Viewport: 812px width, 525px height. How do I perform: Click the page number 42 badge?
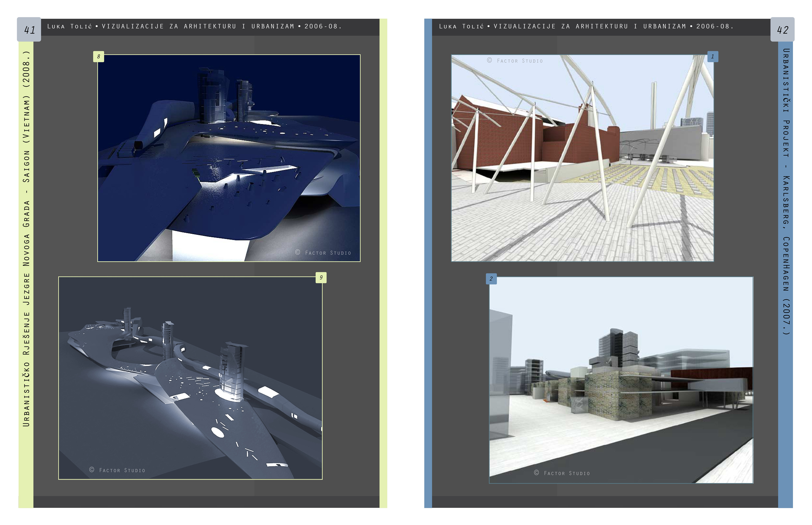782,30
